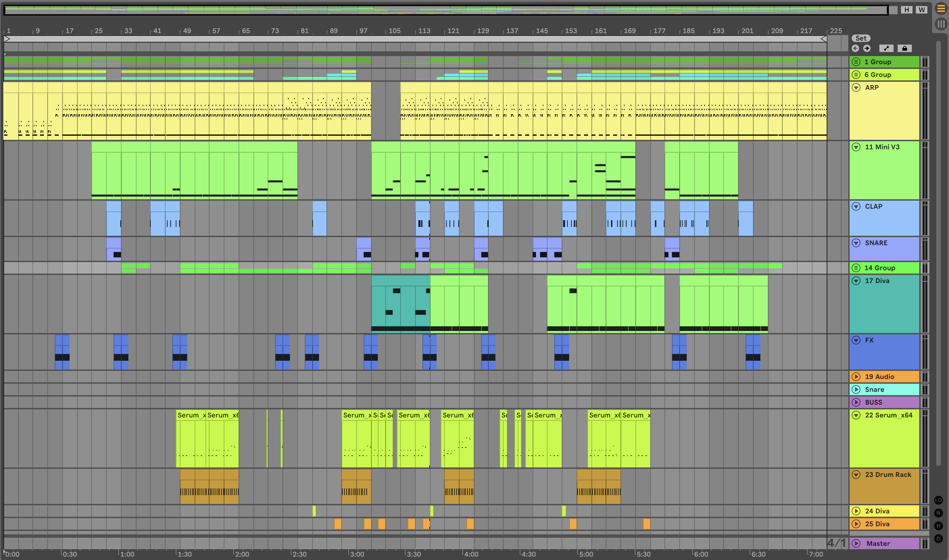Select the BUSS track header
This screenshot has height=560, width=949.
click(887, 402)
